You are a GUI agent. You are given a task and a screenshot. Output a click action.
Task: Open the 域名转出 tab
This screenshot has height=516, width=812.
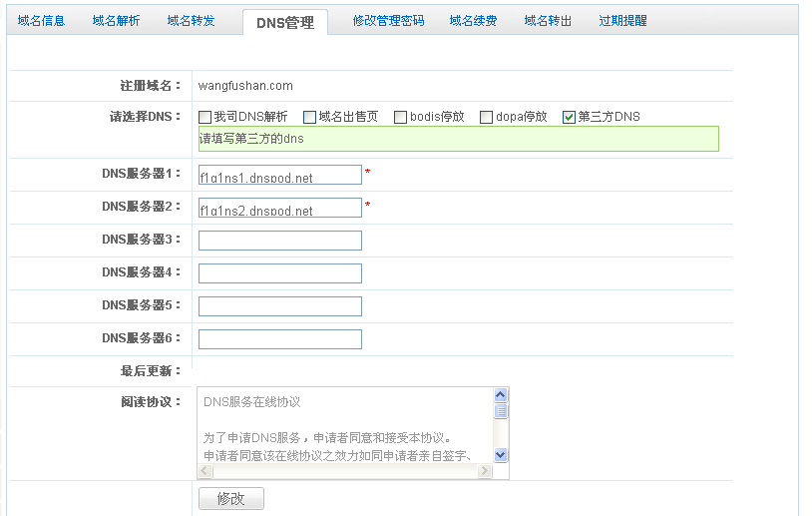548,20
